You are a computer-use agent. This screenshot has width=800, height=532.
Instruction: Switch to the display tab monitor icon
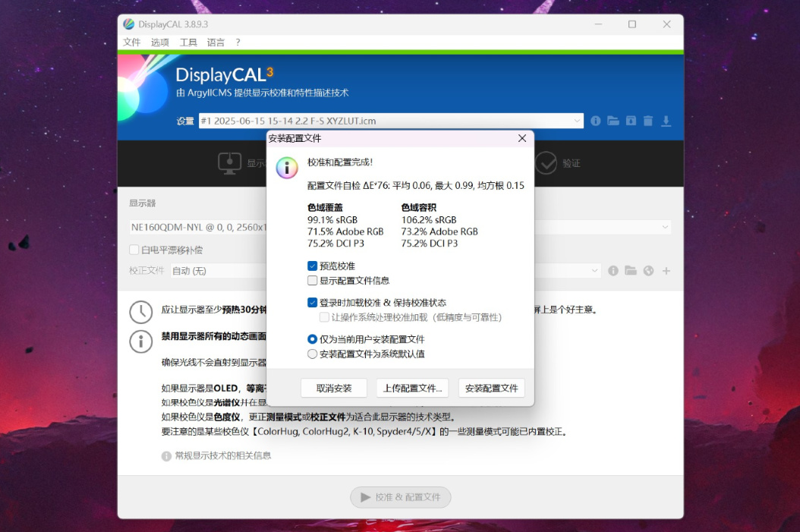[x=229, y=163]
